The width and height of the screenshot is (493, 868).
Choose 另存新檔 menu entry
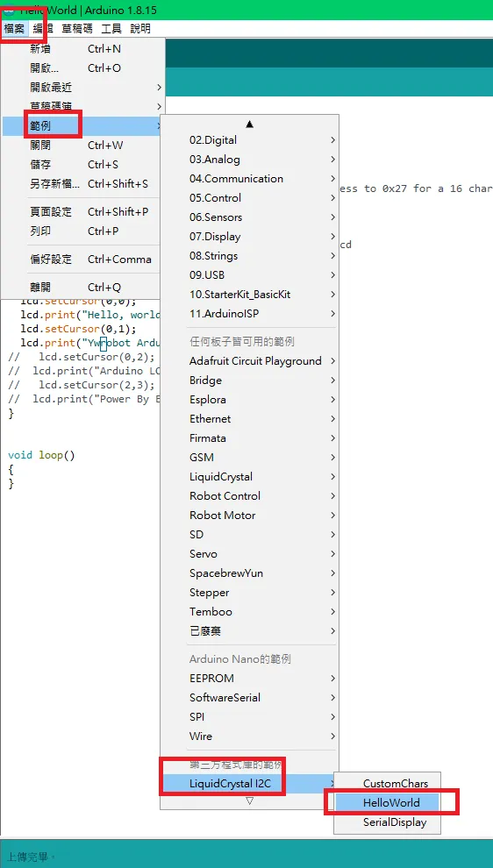coord(82,184)
